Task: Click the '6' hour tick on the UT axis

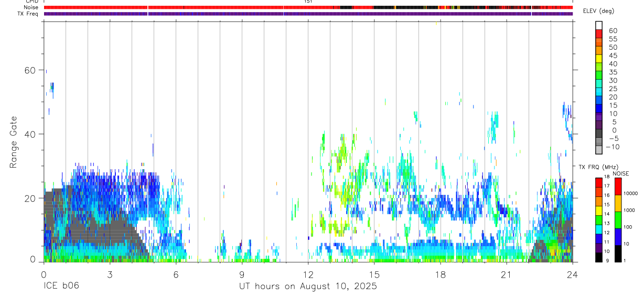Action: [x=176, y=274]
